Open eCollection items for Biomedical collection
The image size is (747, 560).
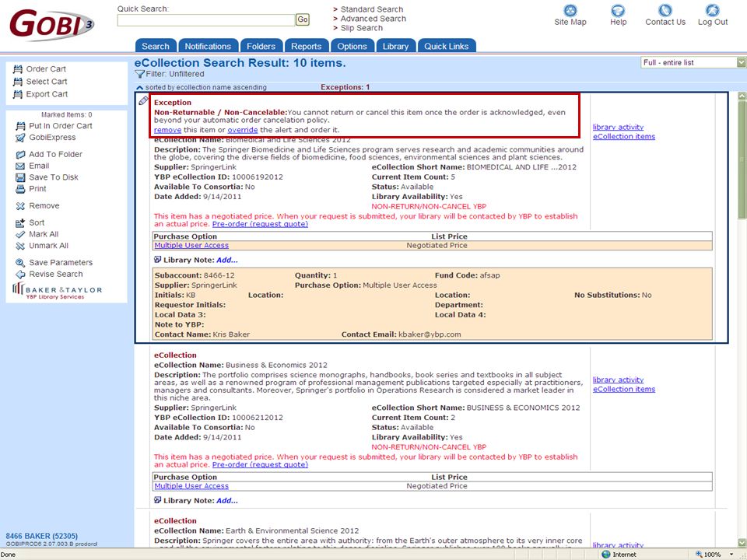(623, 137)
